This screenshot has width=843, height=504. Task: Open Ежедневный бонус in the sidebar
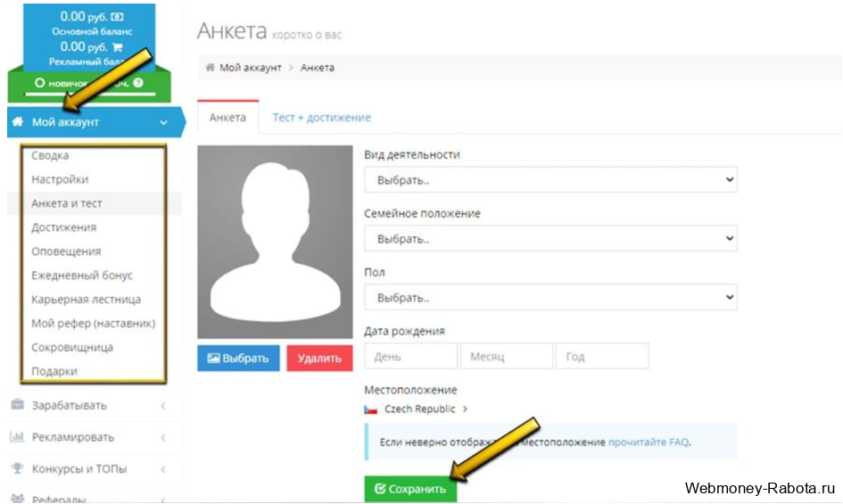(82, 276)
